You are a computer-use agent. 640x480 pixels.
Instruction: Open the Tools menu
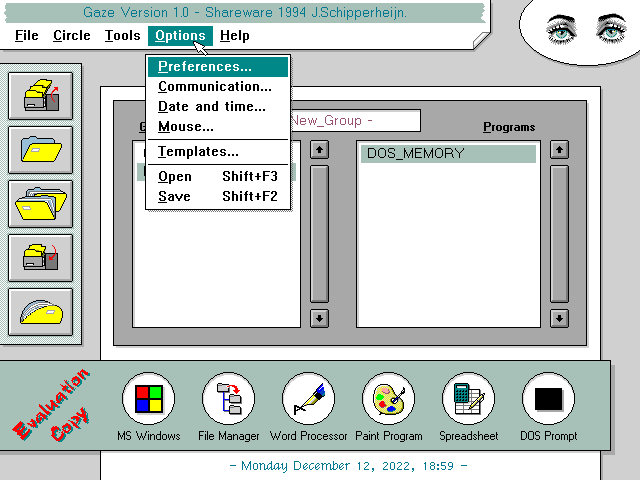(122, 36)
